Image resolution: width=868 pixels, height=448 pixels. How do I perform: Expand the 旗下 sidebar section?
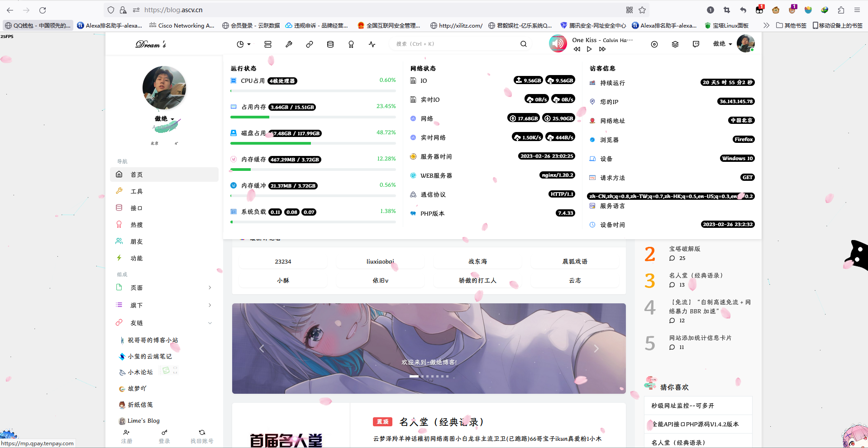pos(164,305)
